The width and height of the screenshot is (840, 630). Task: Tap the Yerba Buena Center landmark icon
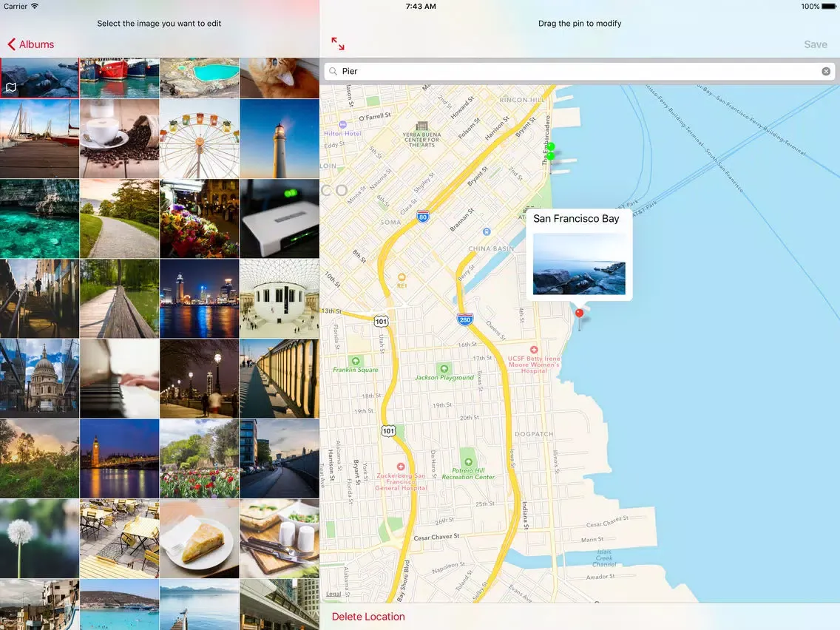pyautogui.click(x=422, y=126)
